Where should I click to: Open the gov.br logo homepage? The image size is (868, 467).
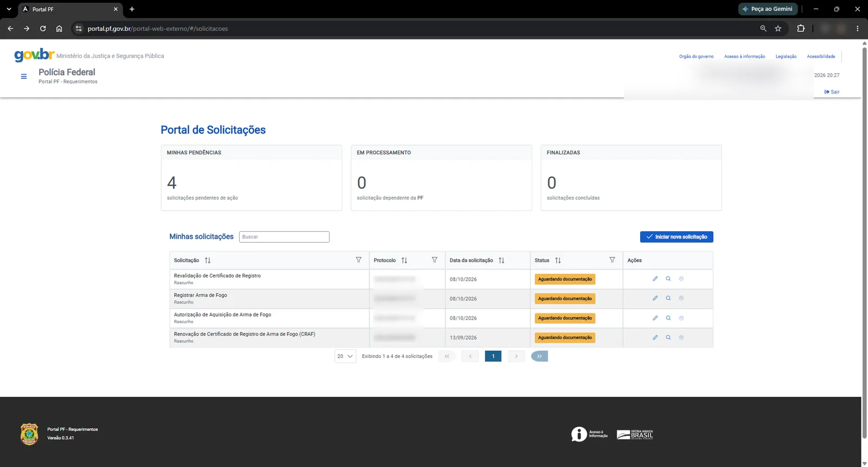click(34, 55)
